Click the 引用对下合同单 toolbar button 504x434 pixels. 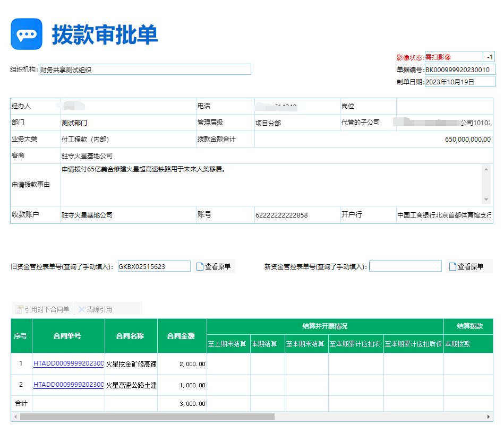tap(42, 309)
